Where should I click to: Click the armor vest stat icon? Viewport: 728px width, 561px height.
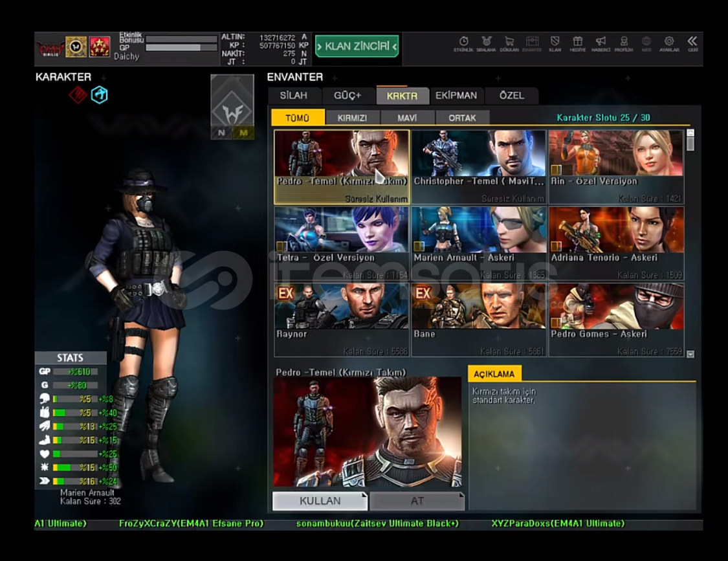[45, 412]
